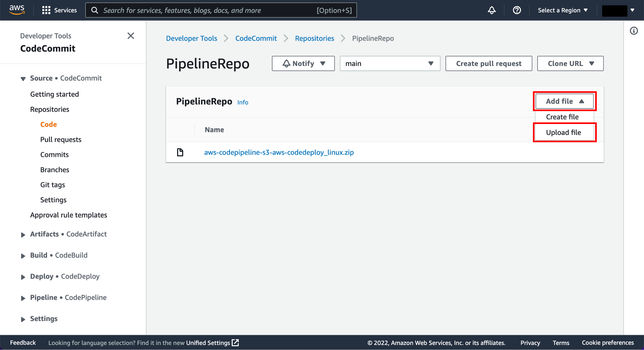The width and height of the screenshot is (644, 350).
Task: Open Branches in the sidebar
Action: [x=55, y=170]
